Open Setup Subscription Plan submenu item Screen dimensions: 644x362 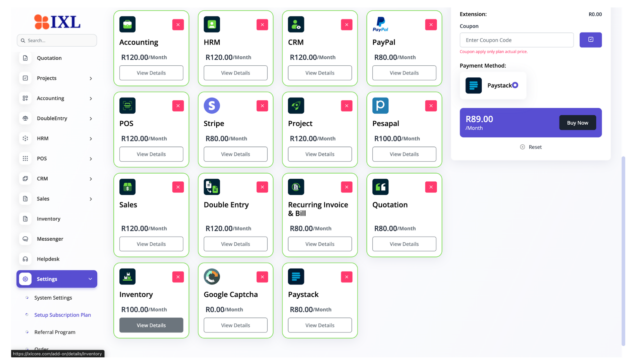point(62,315)
